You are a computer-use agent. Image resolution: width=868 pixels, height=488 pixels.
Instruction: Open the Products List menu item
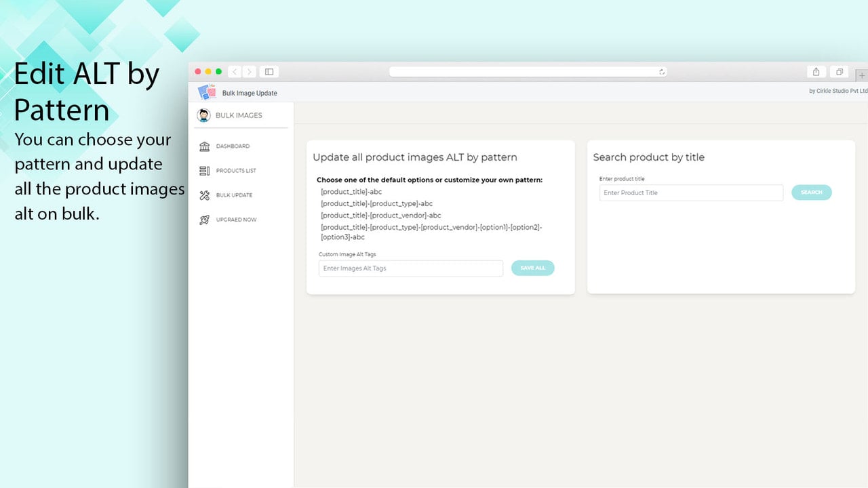click(x=236, y=171)
